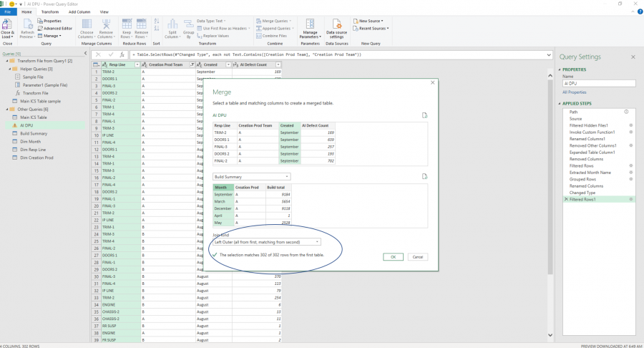Screen dimensions: 644x348
Task: Click the Append Queries button
Action: pos(275,29)
